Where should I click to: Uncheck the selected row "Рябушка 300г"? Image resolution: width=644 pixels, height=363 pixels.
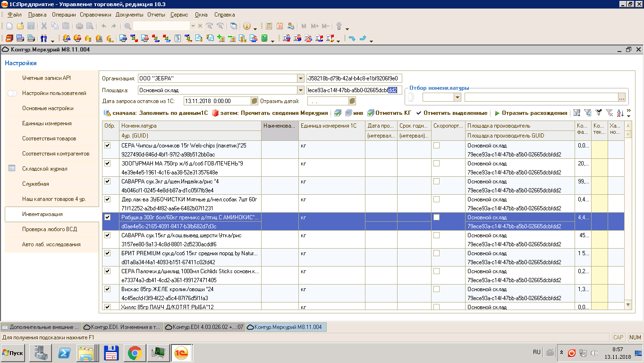(x=108, y=217)
